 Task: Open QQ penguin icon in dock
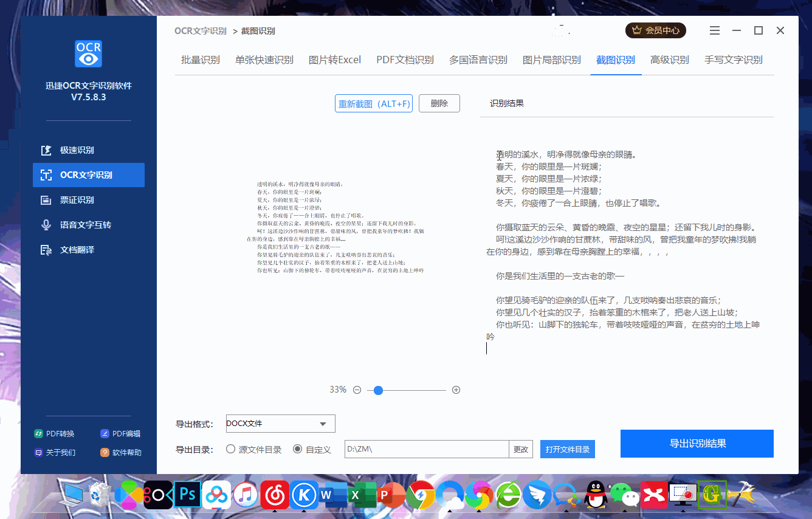pos(596,495)
